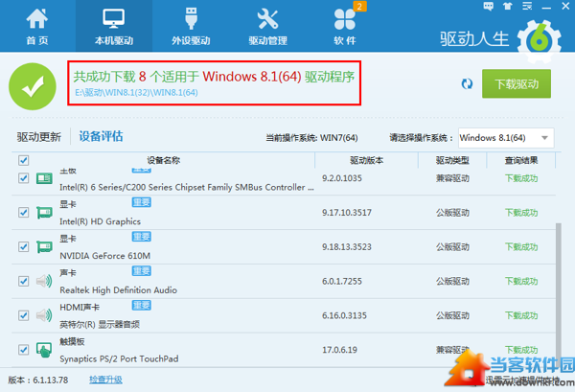575x392 pixels.
Task: Click the motherboard icon for SMBus Controller
Action: (44, 178)
